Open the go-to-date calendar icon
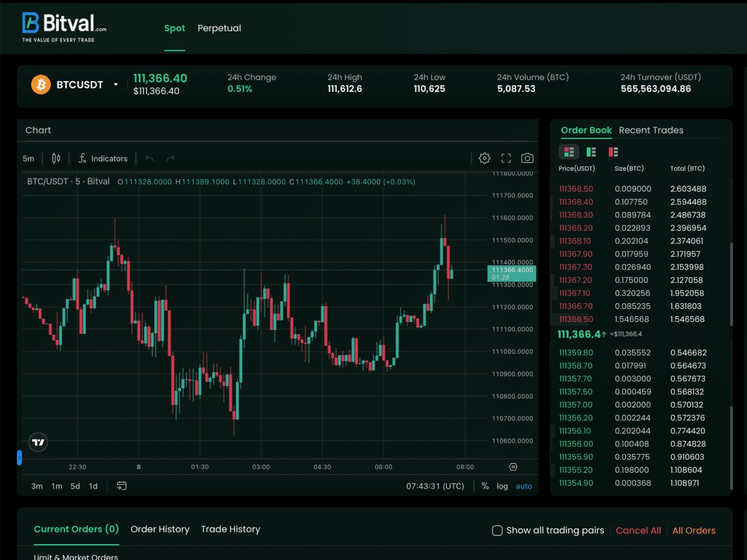This screenshot has height=560, width=747. 121,486
